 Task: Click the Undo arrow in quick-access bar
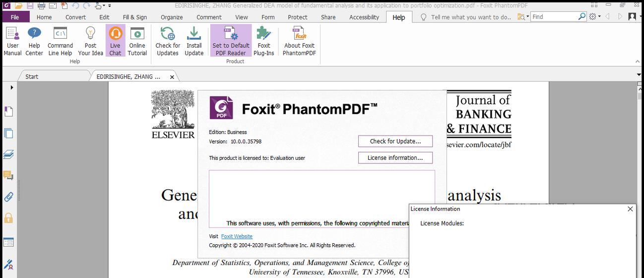pyautogui.click(x=75, y=5)
